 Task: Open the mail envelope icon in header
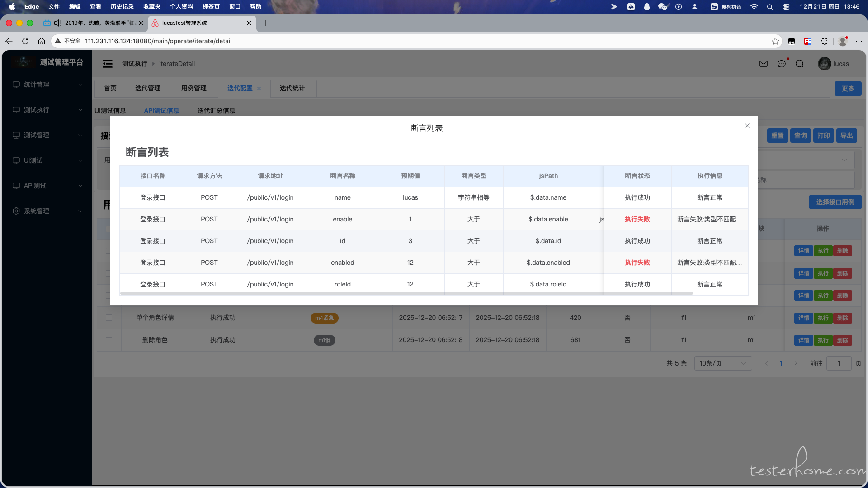(764, 64)
